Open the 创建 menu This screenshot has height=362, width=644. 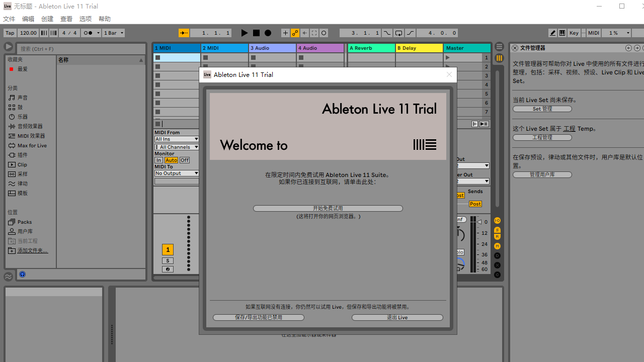[47, 19]
